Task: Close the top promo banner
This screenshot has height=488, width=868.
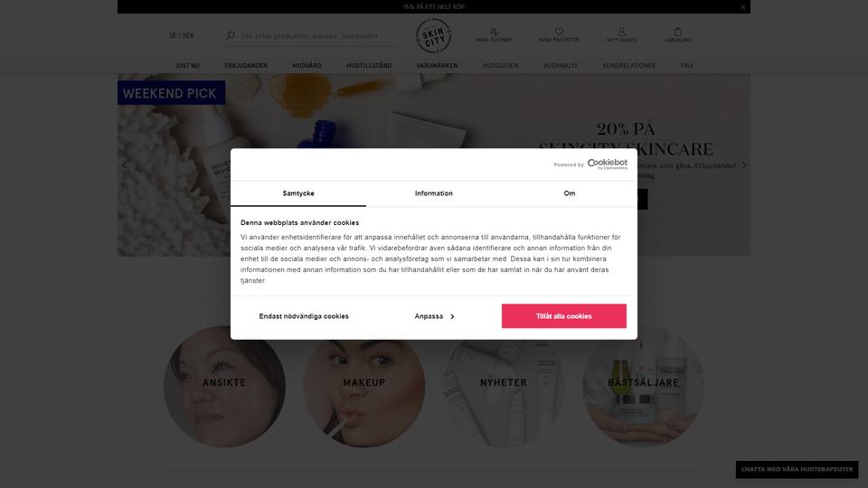Action: tap(743, 7)
